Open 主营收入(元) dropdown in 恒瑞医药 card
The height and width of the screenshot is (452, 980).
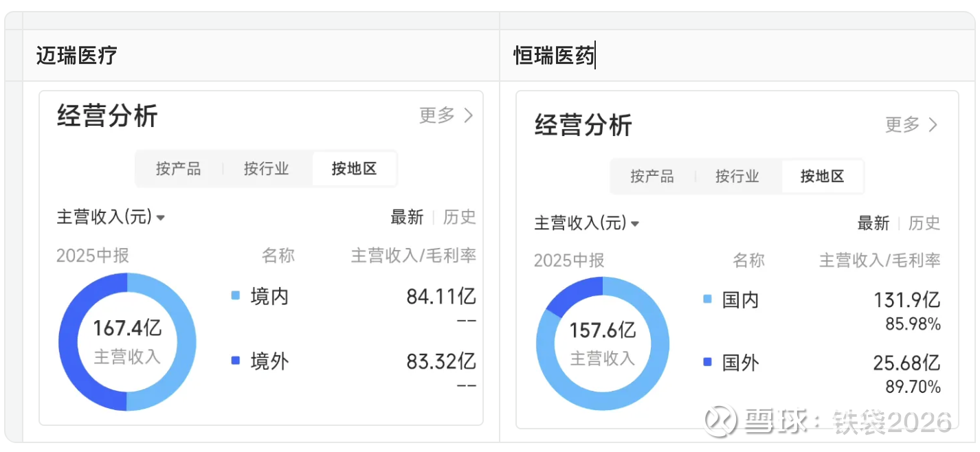[x=588, y=223]
